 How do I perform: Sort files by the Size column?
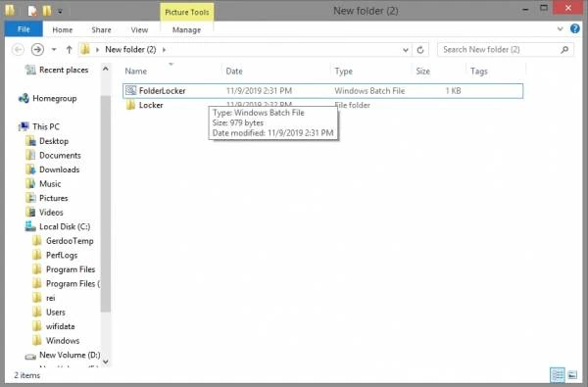(422, 72)
